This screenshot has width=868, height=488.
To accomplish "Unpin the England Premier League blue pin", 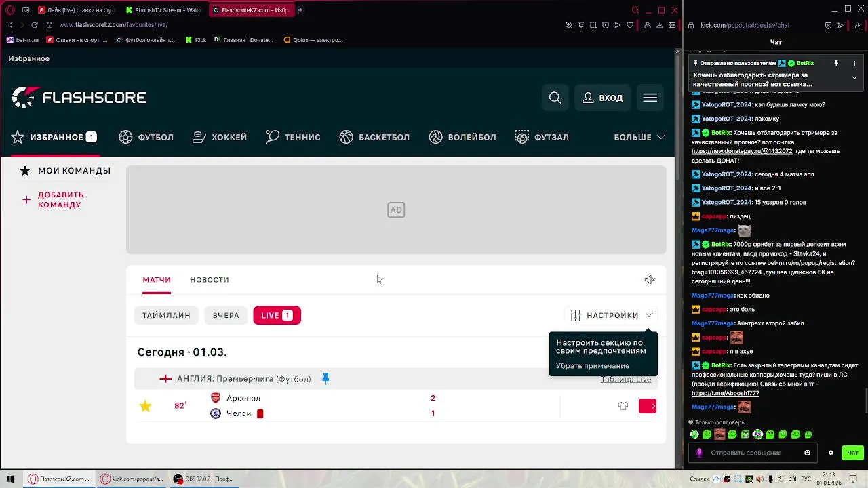I will [325, 379].
